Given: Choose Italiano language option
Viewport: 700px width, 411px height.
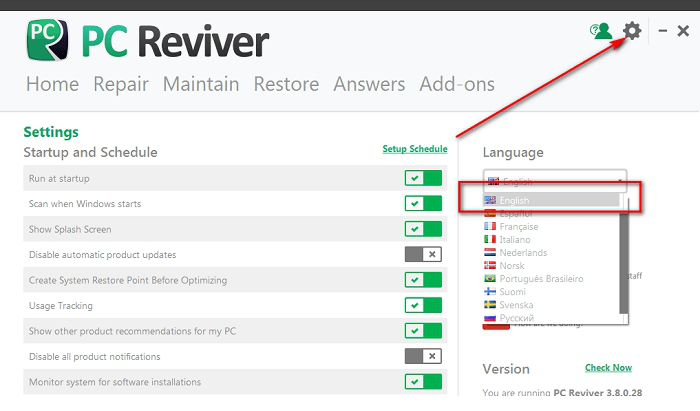Looking at the screenshot, I should pyautogui.click(x=515, y=239).
